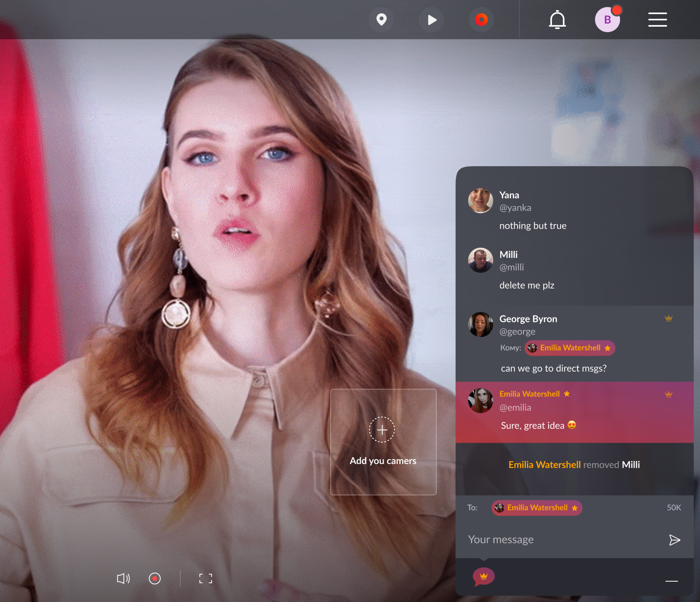Click the '50K' counter in message area
The image size is (700, 602).
pos(674,507)
